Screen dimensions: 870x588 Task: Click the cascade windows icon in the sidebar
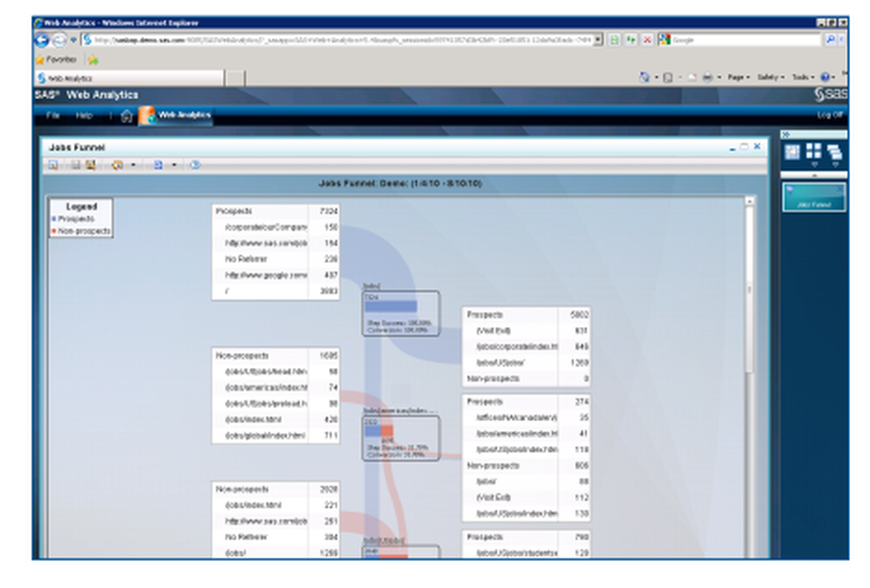(x=834, y=151)
